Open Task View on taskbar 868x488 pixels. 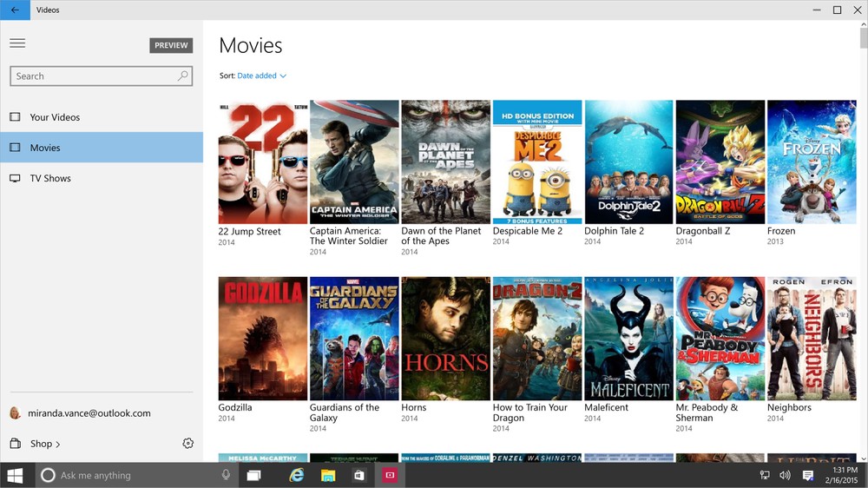pyautogui.click(x=254, y=475)
